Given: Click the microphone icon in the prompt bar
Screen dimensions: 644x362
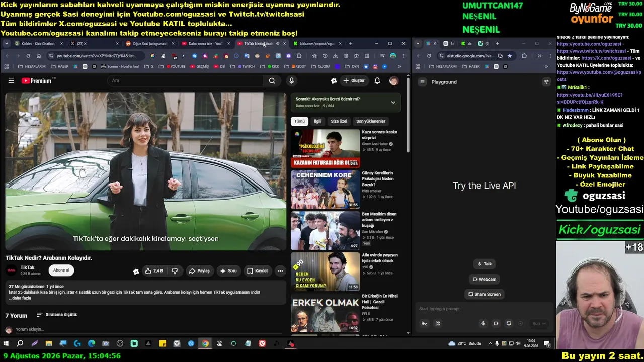Looking at the screenshot, I should coord(483,323).
